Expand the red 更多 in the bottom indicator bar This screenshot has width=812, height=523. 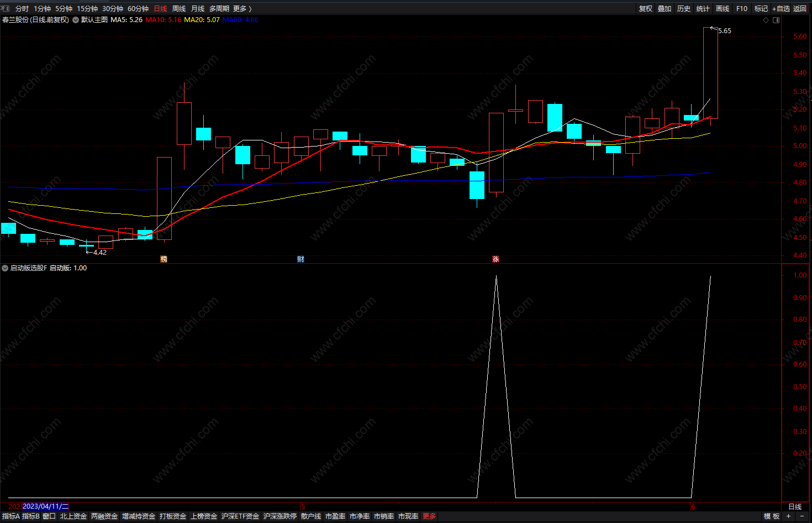pos(429,516)
